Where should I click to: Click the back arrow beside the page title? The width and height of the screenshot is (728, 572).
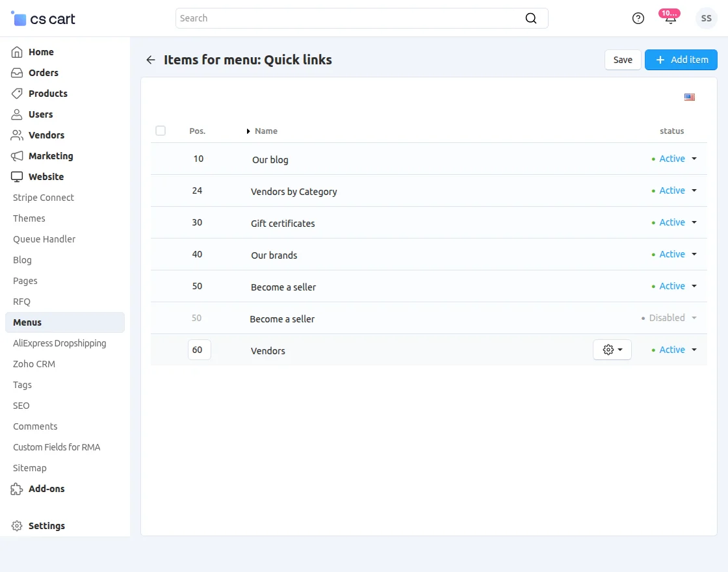(151, 60)
